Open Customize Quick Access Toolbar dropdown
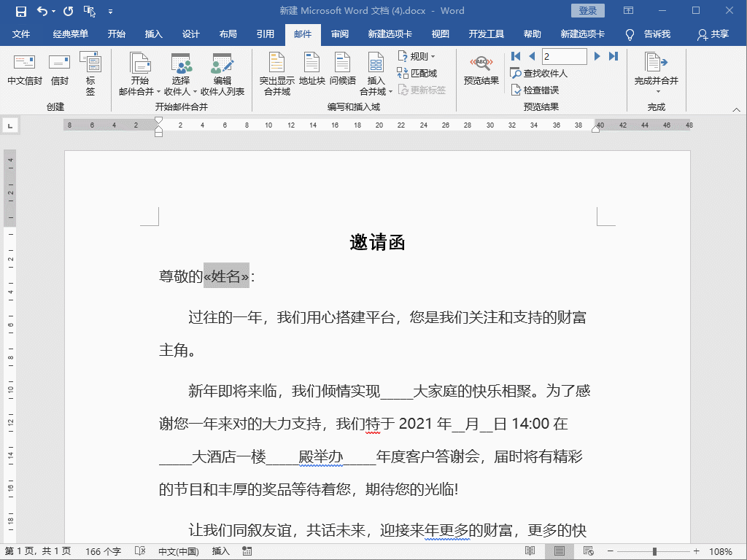Viewport: 747px width, 560px height. pyautogui.click(x=111, y=12)
